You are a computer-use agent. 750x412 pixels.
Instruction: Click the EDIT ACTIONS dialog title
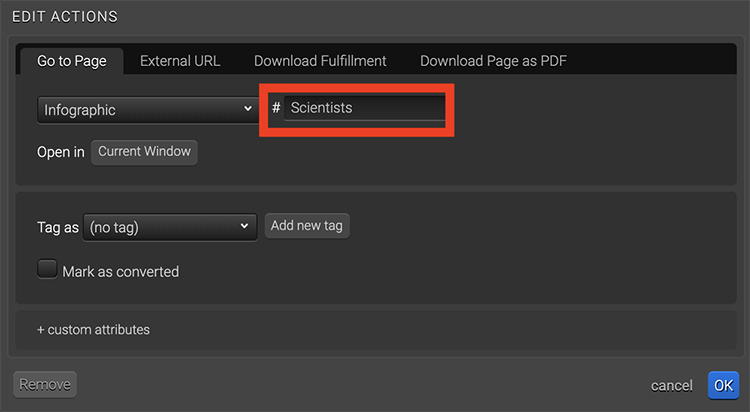click(64, 17)
